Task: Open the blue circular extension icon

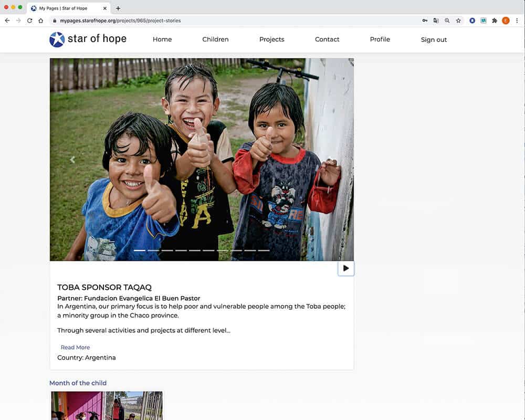Action: [472, 20]
